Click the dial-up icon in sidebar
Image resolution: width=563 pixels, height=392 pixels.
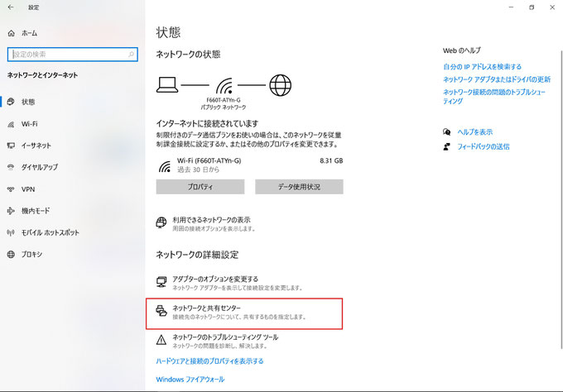tap(11, 167)
